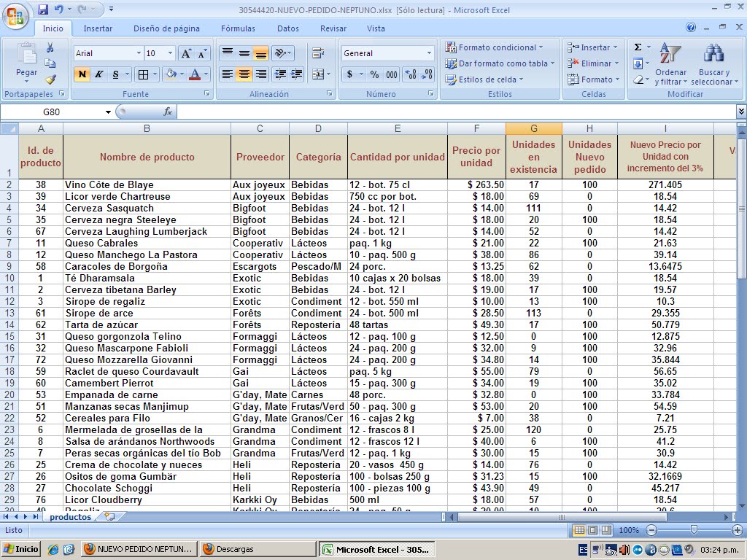Save the workbook via quick access toolbar
Image resolution: width=747 pixels, height=560 pixels.
(43, 9)
